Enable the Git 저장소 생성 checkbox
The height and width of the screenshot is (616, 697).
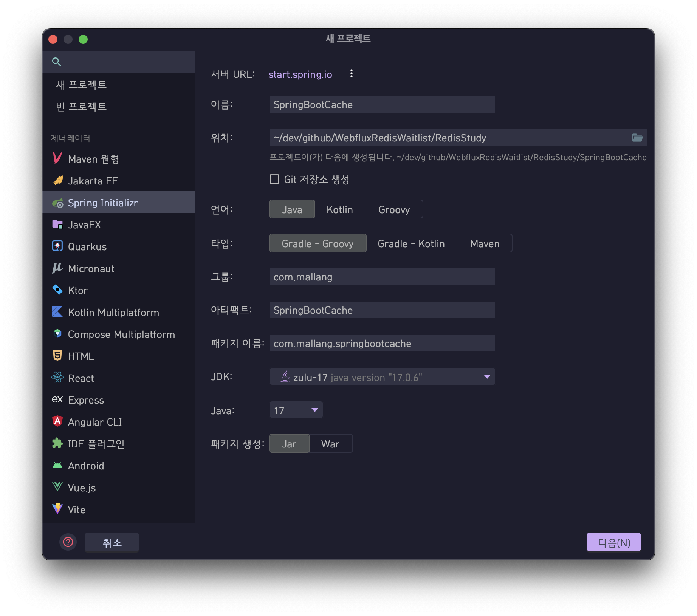[x=274, y=179]
